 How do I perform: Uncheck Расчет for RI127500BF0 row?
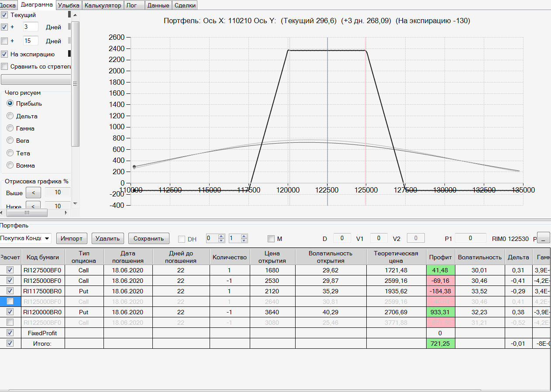[10, 270]
